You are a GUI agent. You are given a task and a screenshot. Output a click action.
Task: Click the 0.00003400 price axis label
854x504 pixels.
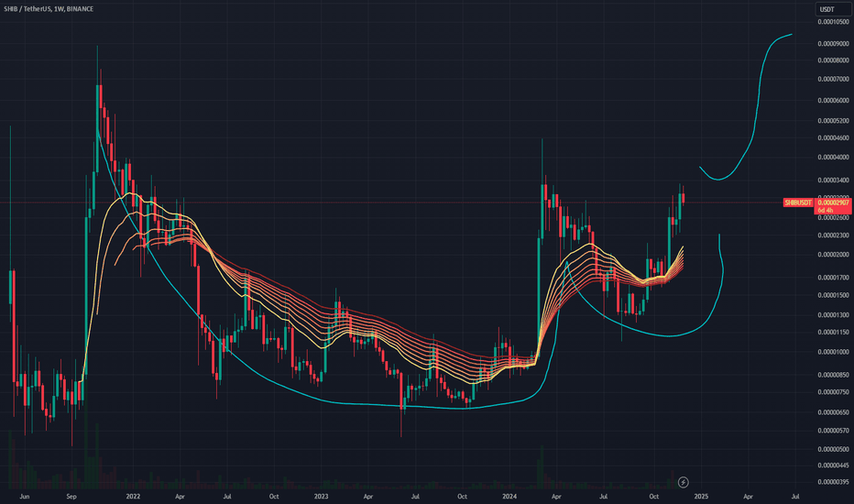click(833, 180)
